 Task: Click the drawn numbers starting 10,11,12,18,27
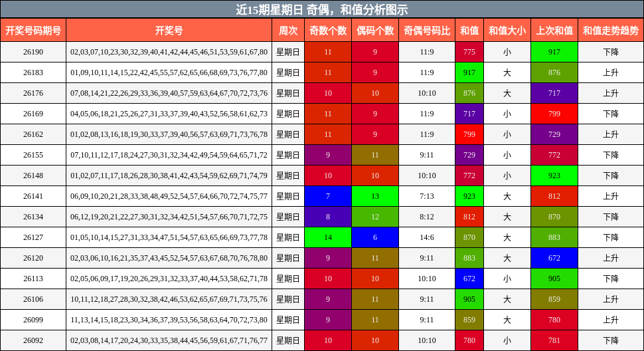[169, 298]
